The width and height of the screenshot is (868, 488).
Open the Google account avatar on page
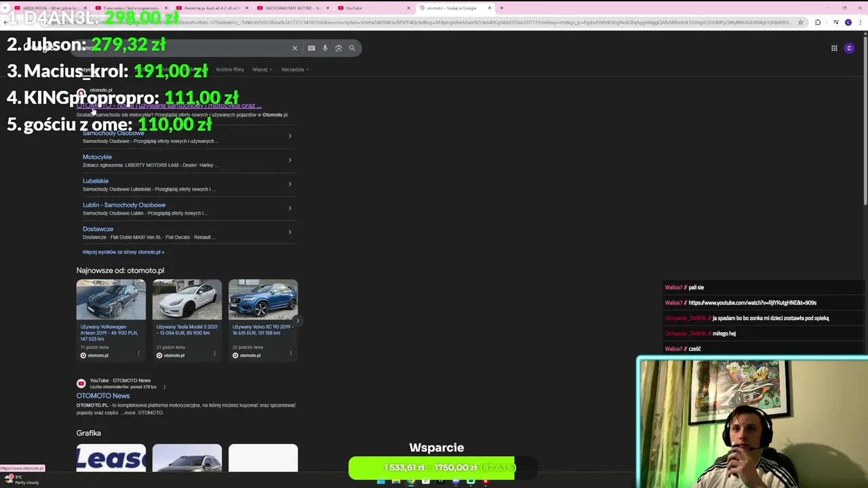[x=849, y=48]
